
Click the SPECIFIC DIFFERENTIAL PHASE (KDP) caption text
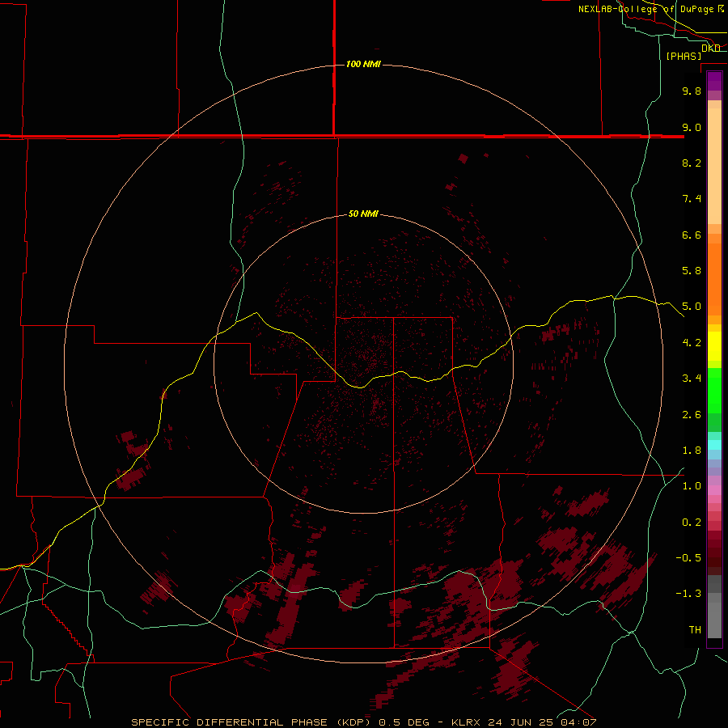[x=250, y=722]
